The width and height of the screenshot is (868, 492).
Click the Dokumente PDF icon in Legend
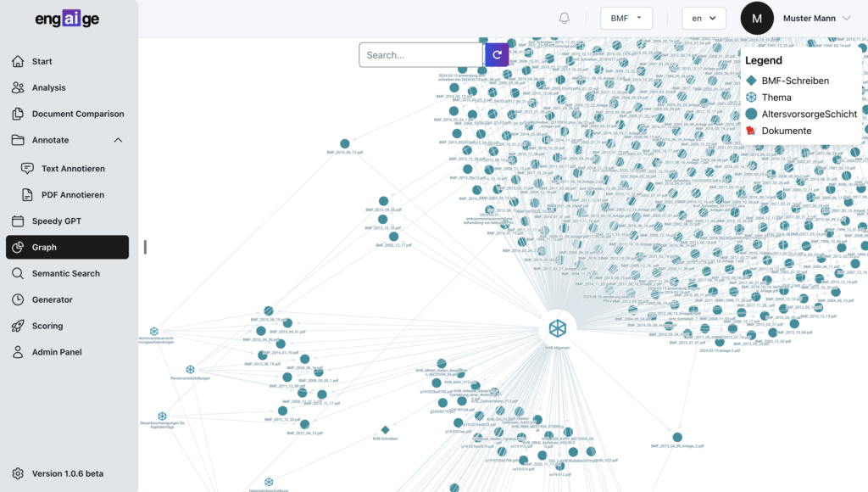[751, 131]
